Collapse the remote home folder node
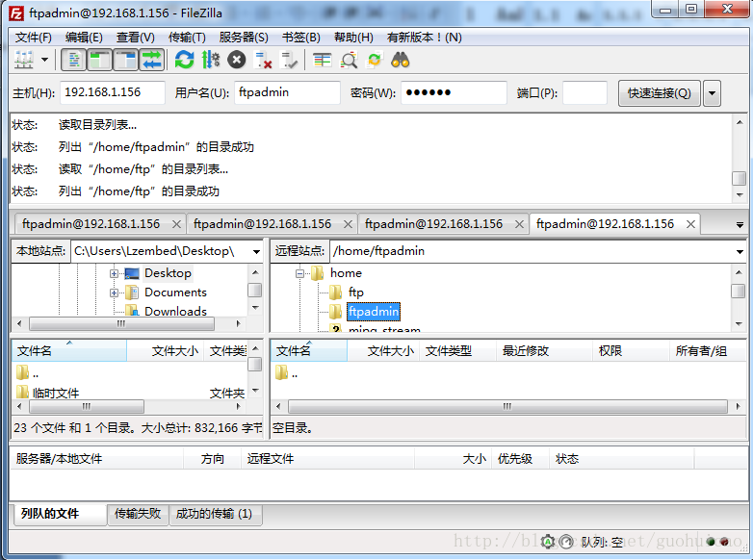 pyautogui.click(x=299, y=273)
